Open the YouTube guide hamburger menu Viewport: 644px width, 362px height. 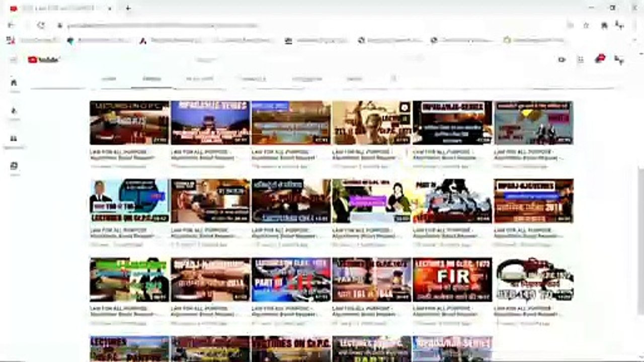coord(14,60)
